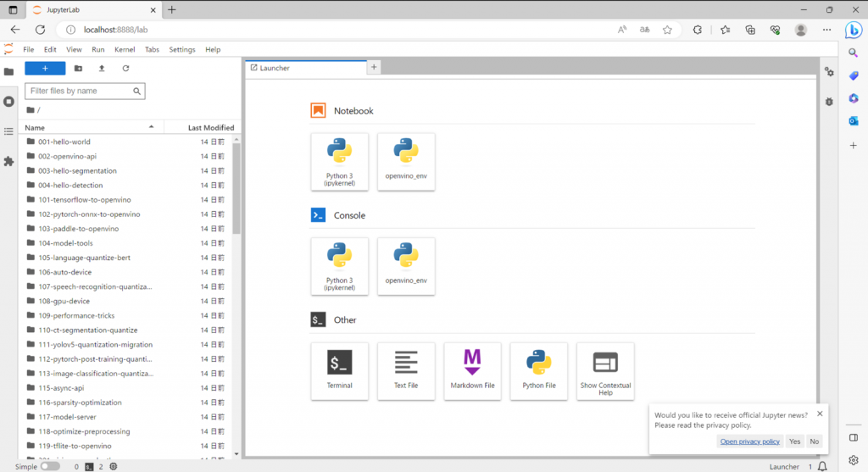The height and width of the screenshot is (472, 868).
Task: Click the root folder breadcrumb icon
Action: (x=31, y=109)
